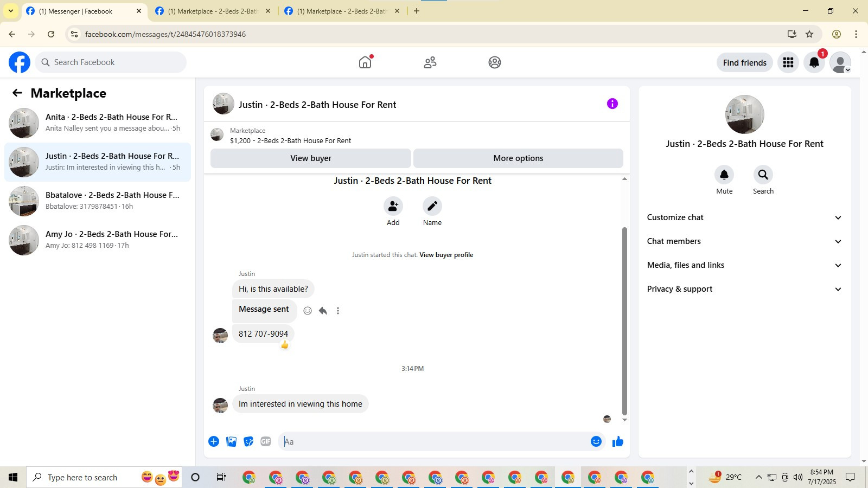
Task: Open Bbatalove's conversation
Action: click(98, 201)
